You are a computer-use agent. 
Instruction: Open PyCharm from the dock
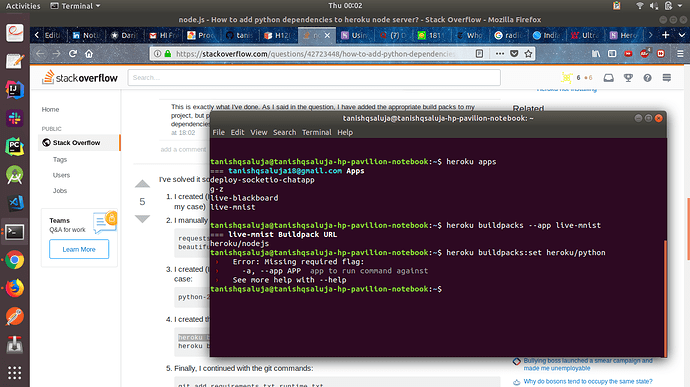[15, 147]
